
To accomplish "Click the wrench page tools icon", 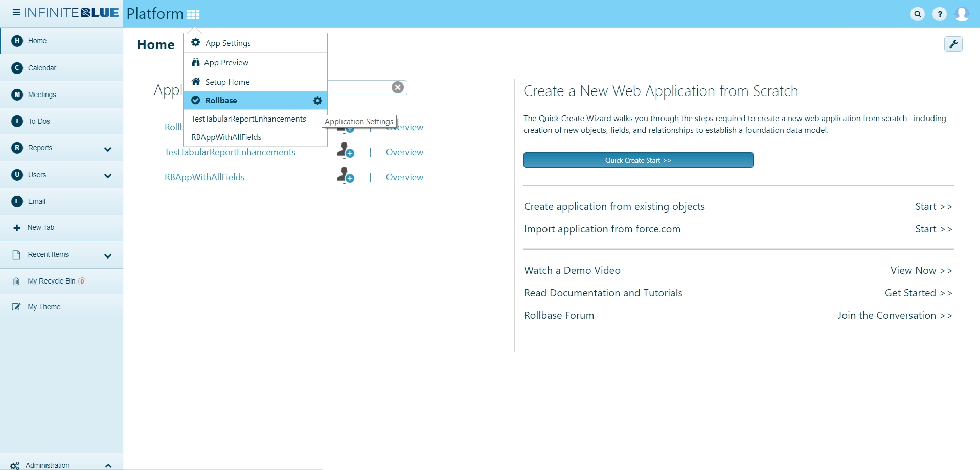I will (953, 44).
